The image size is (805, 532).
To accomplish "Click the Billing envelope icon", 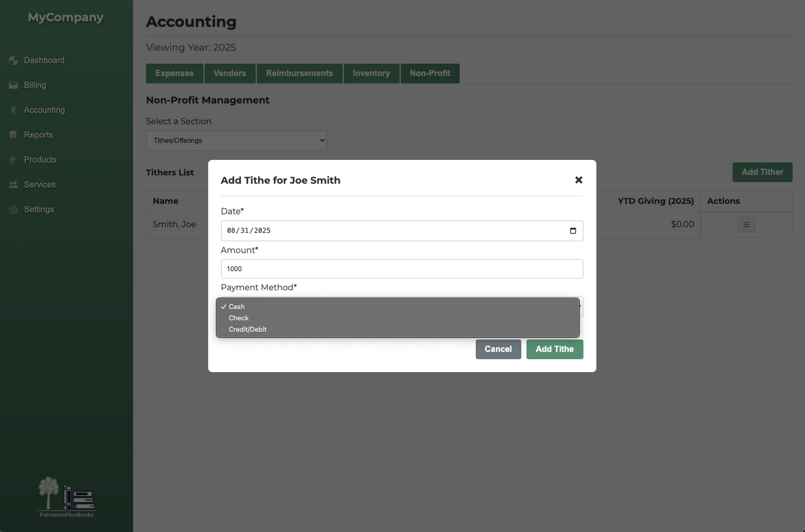I will tap(13, 85).
